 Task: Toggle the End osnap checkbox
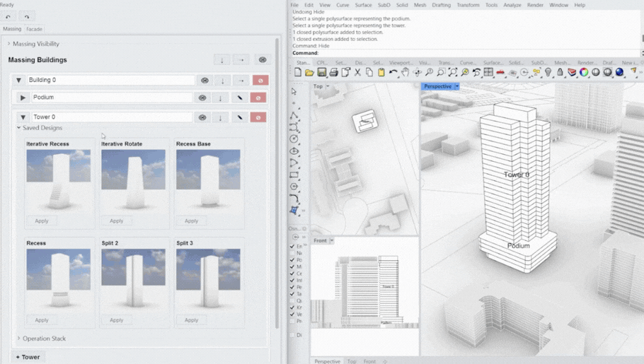coord(292,246)
